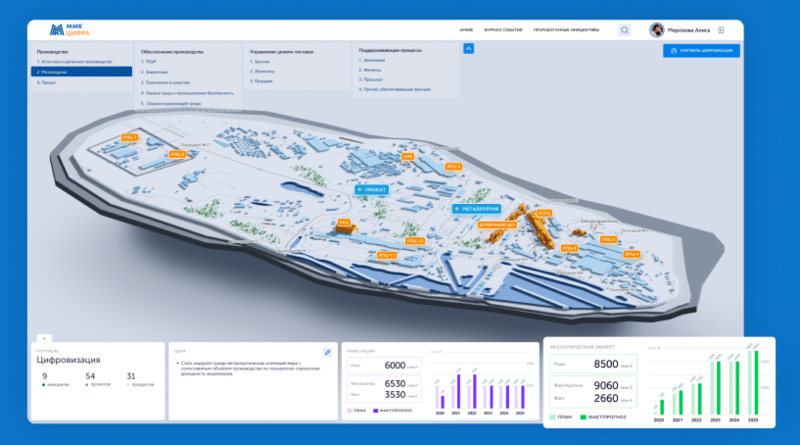This screenshot has width=800, height=445.
Task: Expand the Производство category header
Action: coord(53,50)
